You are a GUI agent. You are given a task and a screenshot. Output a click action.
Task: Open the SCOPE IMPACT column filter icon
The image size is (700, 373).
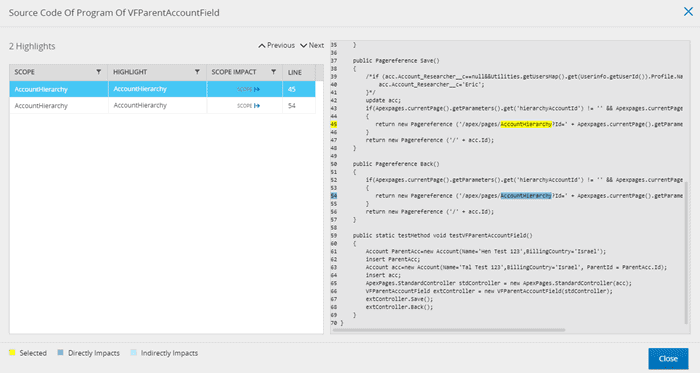coord(274,72)
